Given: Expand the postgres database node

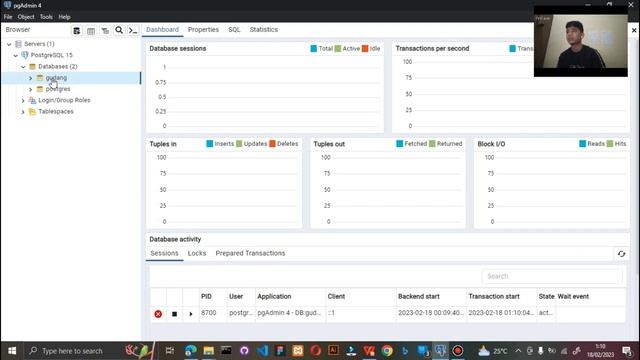Looking at the screenshot, I should 30,89.
